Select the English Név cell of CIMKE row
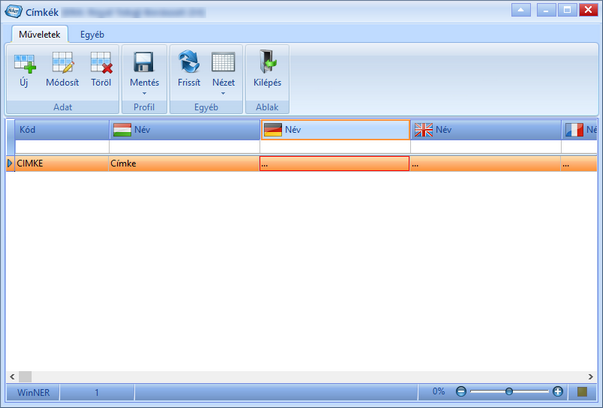This screenshot has width=603, height=408. 486,163
